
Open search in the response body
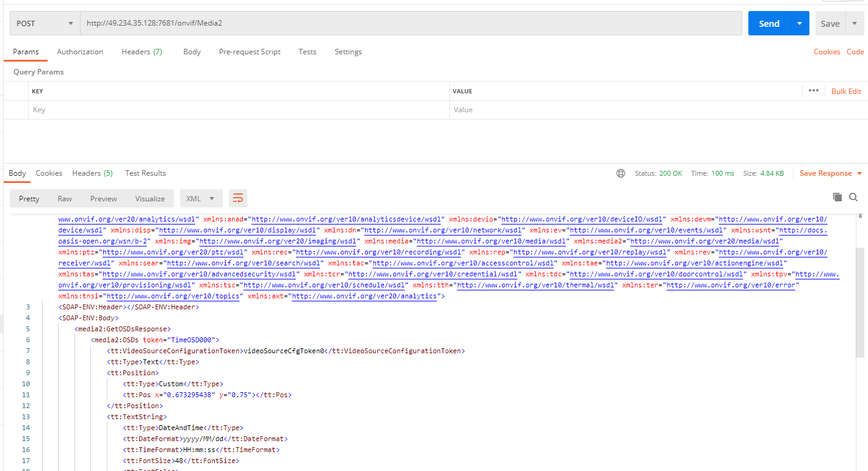853,197
